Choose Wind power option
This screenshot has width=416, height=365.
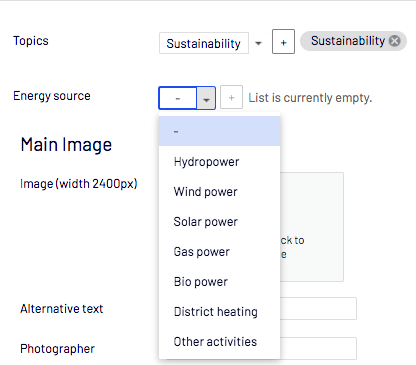click(x=219, y=192)
